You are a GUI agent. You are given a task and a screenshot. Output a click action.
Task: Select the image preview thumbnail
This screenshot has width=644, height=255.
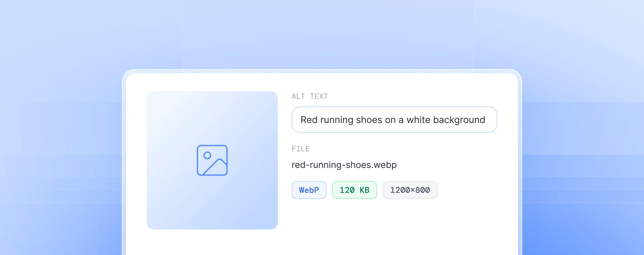point(212,160)
